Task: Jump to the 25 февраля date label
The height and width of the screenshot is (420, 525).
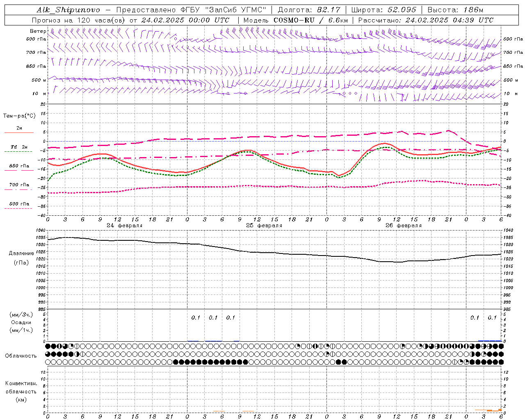Action: pyautogui.click(x=264, y=226)
